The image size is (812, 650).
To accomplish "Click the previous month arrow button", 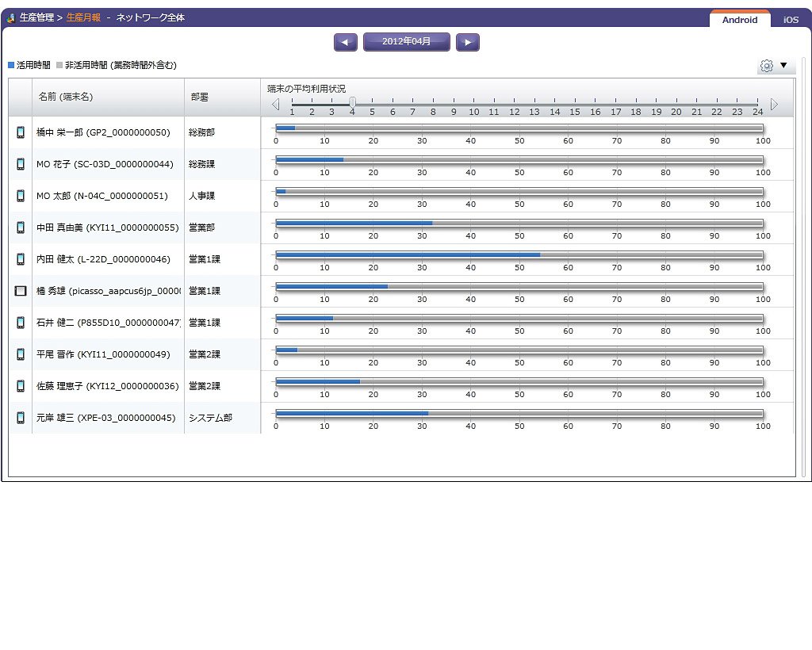I will point(346,43).
